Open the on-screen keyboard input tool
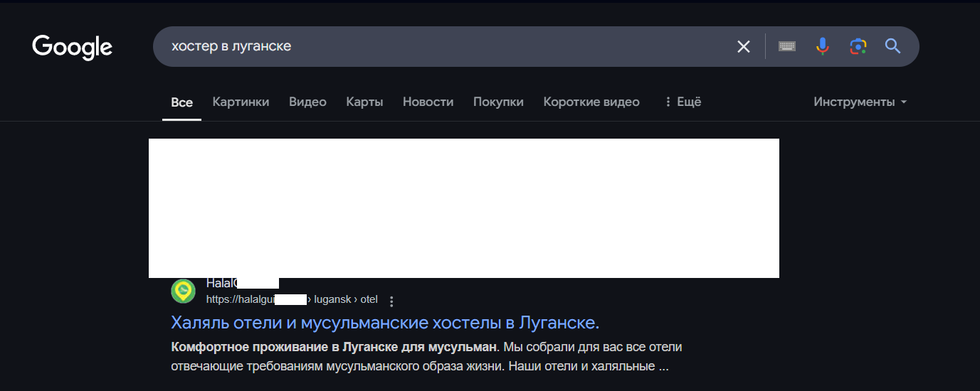The width and height of the screenshot is (980, 391). pos(786,46)
